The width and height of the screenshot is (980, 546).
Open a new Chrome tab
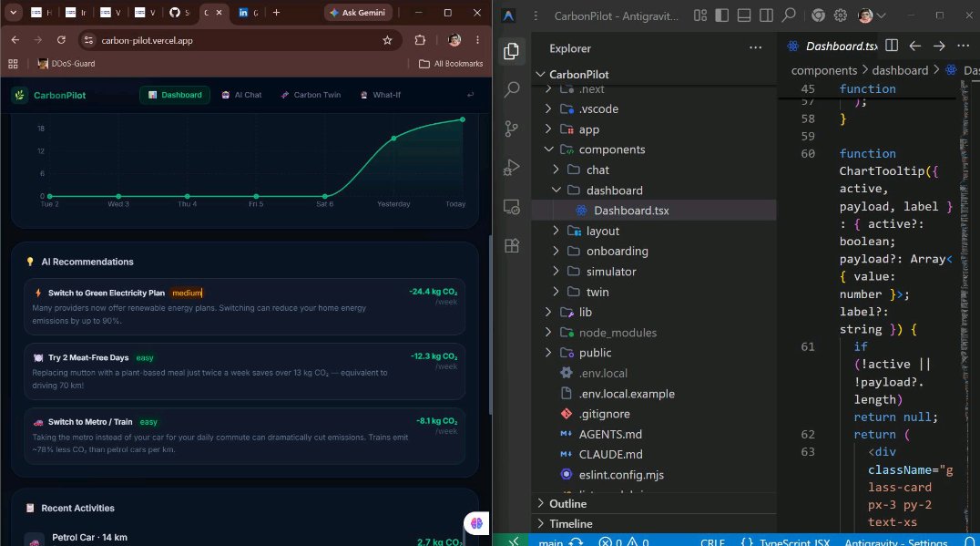click(276, 13)
